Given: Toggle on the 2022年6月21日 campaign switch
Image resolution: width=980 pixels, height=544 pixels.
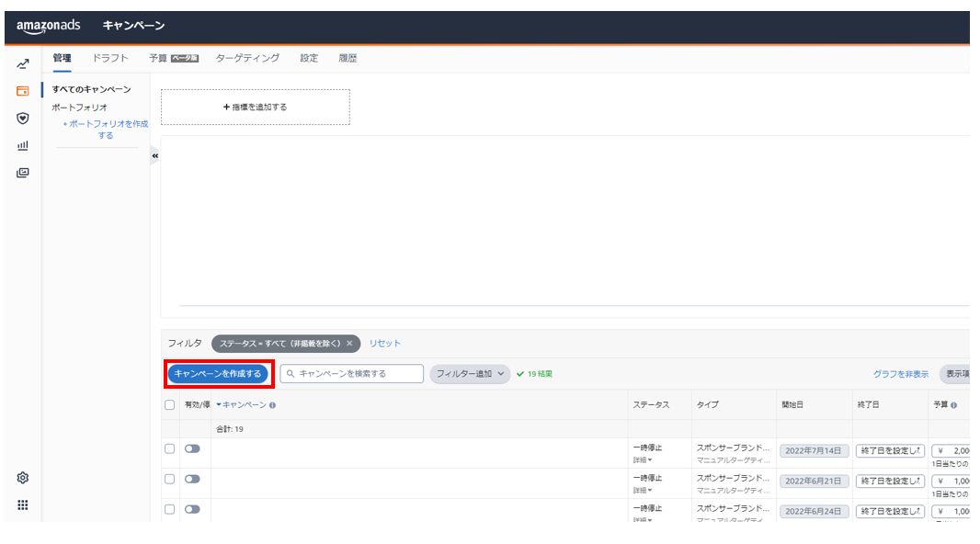Looking at the screenshot, I should pos(192,479).
